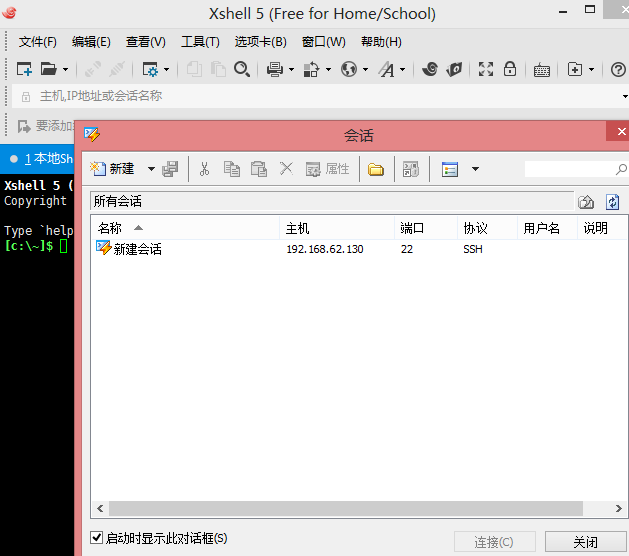
Task: Click the Find magnifier icon in main toolbar
Action: click(x=242, y=69)
